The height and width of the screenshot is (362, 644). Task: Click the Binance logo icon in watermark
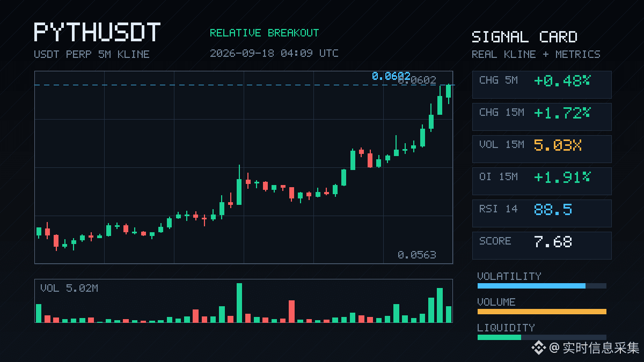click(539, 348)
